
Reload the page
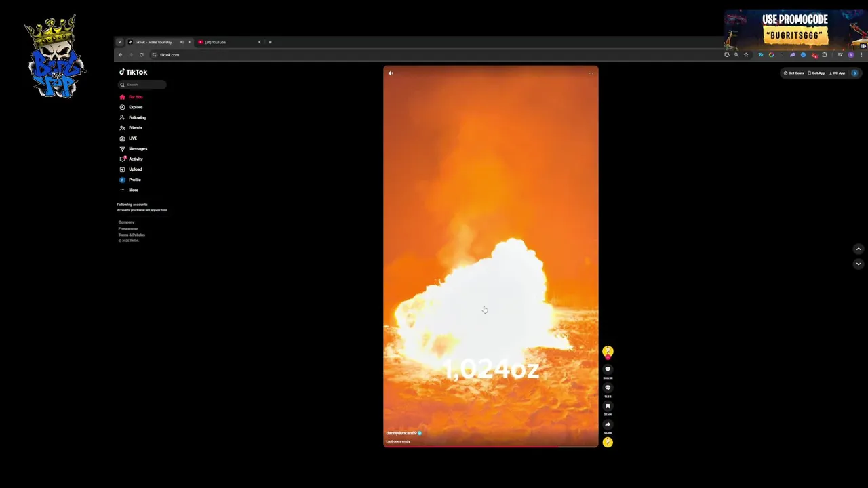tap(142, 55)
